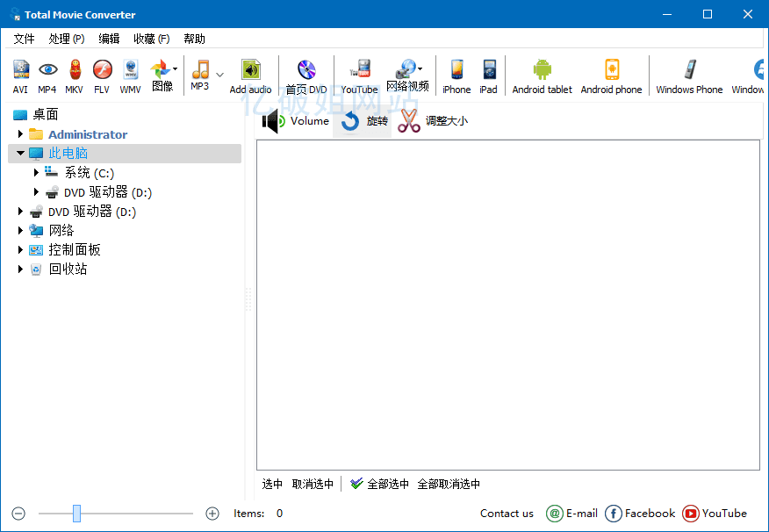Open the dropdown beside MP3
Viewport: 769px width, 532px height.
click(219, 75)
